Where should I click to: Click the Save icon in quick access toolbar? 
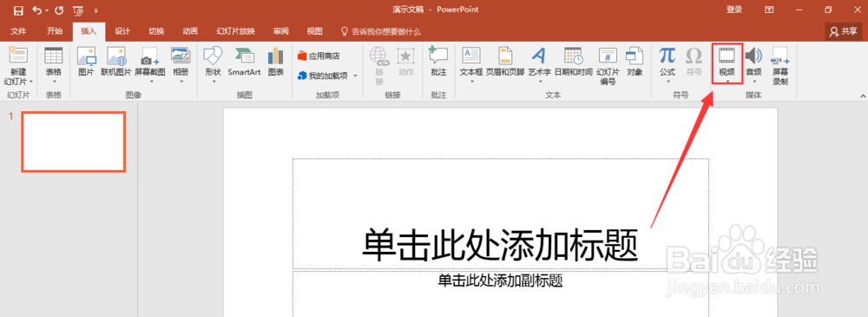coord(18,10)
